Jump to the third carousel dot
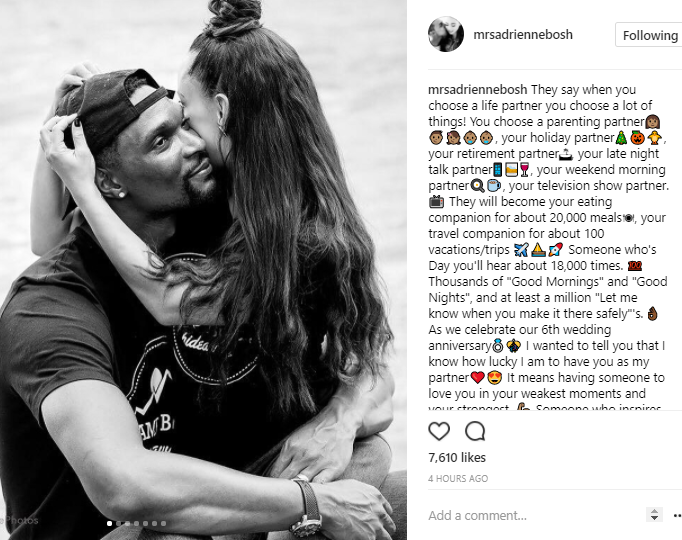Image resolution: width=682 pixels, height=540 pixels. tap(127, 523)
